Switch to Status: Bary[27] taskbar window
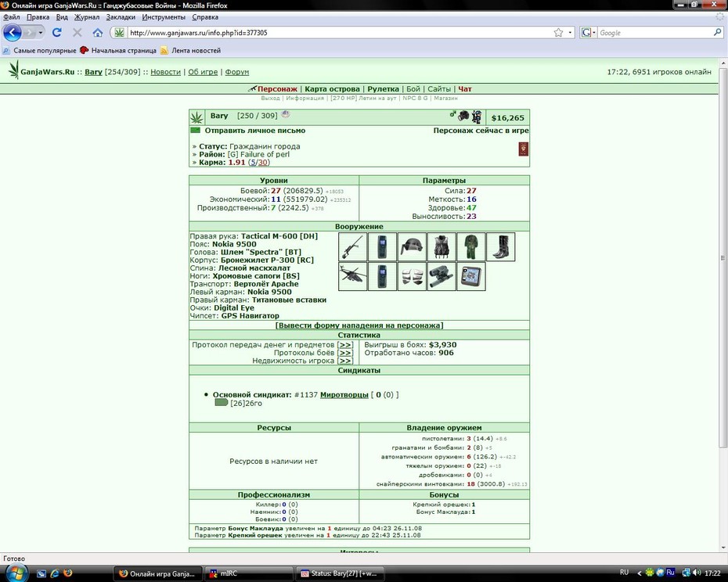 tap(341, 573)
